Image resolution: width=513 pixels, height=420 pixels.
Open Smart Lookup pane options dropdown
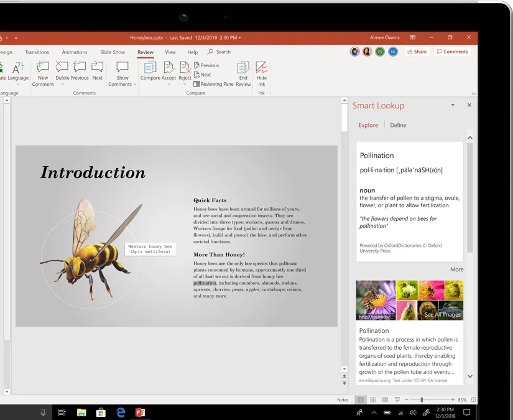453,105
